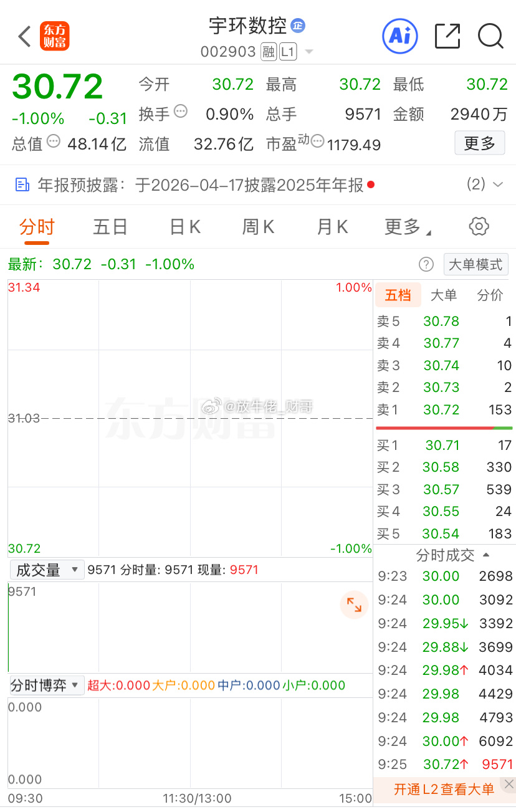Open the 成交量 indicator dropdown
The image size is (516, 812).
click(x=47, y=569)
